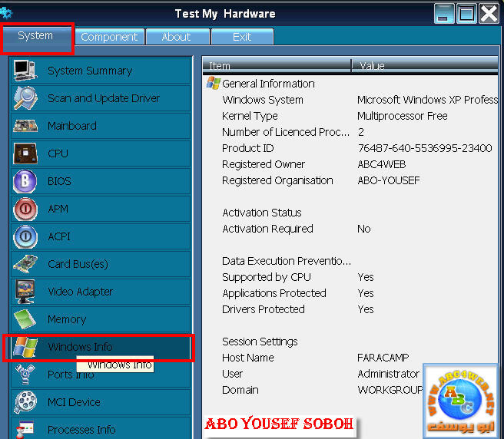Click the ABO-YOUSEF organisation value
This screenshot has width=504, height=439.
[x=389, y=180]
